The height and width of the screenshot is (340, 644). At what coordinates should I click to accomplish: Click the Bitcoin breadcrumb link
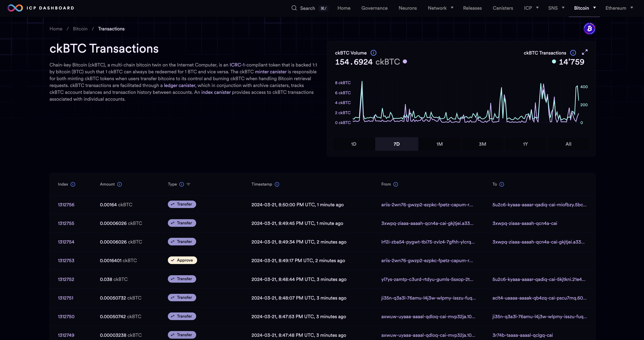pyautogui.click(x=80, y=29)
